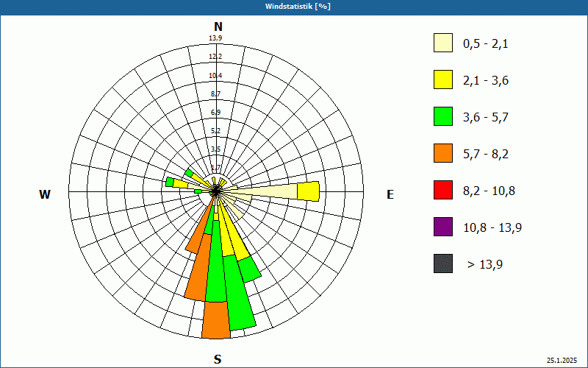Click the S compass label
Image resolution: width=588 pixels, height=368 pixels.
218,359
